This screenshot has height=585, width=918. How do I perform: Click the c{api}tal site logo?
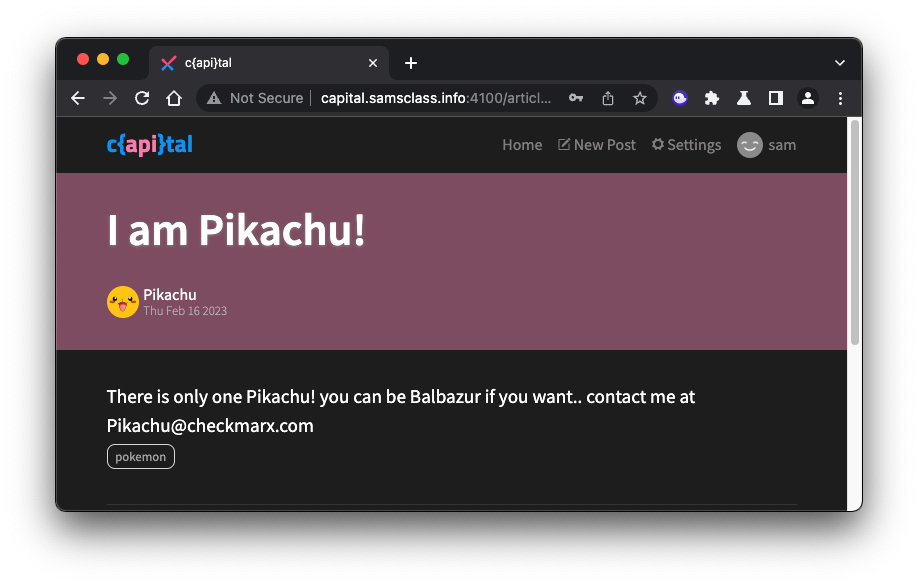click(x=150, y=145)
